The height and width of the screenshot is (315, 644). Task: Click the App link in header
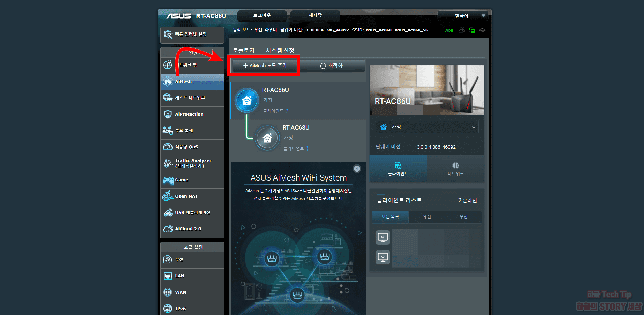click(x=449, y=30)
